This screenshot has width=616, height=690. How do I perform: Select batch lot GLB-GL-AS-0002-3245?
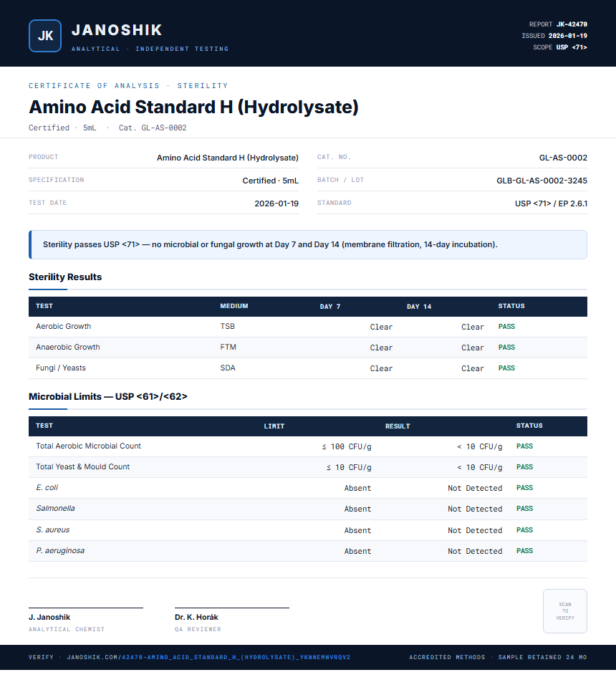pyautogui.click(x=542, y=181)
